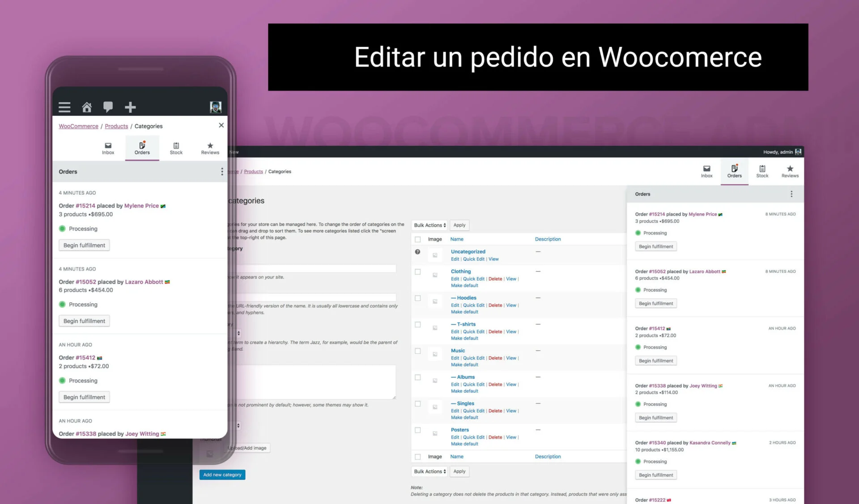Screen dimensions: 859x504
Task: Click the Stock clipboard icon
Action: click(x=176, y=148)
